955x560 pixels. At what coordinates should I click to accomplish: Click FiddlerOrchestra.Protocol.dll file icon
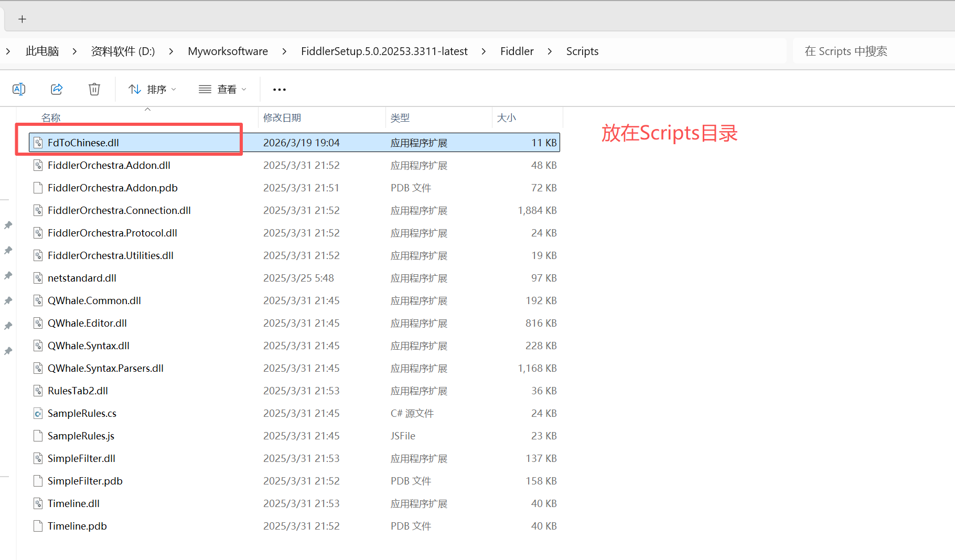click(x=38, y=233)
